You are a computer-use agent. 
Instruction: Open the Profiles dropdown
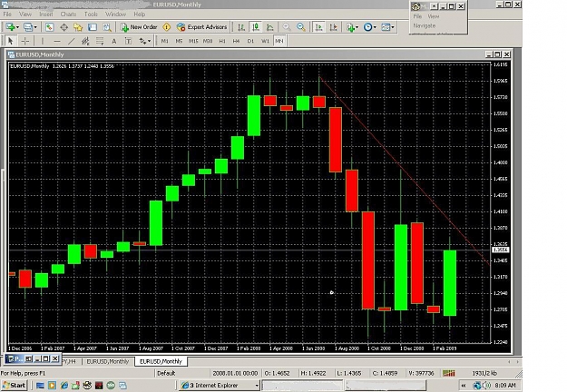(x=30, y=27)
